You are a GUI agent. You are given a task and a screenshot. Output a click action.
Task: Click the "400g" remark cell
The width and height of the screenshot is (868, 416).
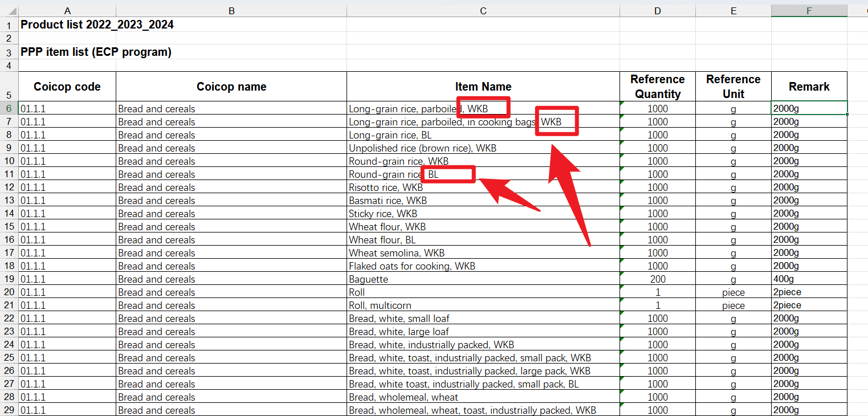(x=784, y=279)
